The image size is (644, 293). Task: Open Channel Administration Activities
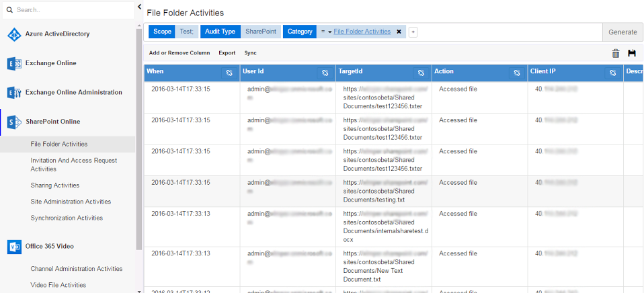coord(77,269)
